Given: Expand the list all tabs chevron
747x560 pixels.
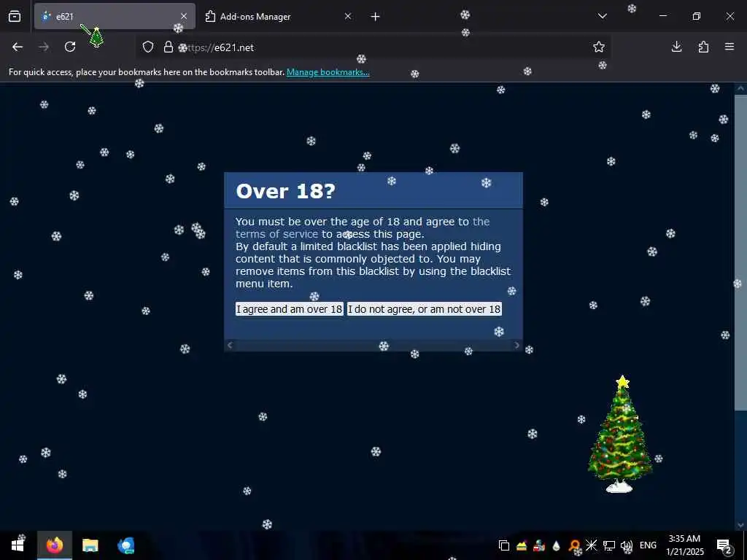Looking at the screenshot, I should pyautogui.click(x=602, y=16).
